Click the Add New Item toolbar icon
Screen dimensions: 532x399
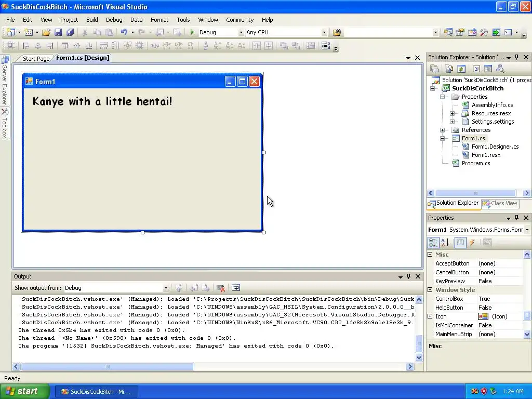coord(29,32)
